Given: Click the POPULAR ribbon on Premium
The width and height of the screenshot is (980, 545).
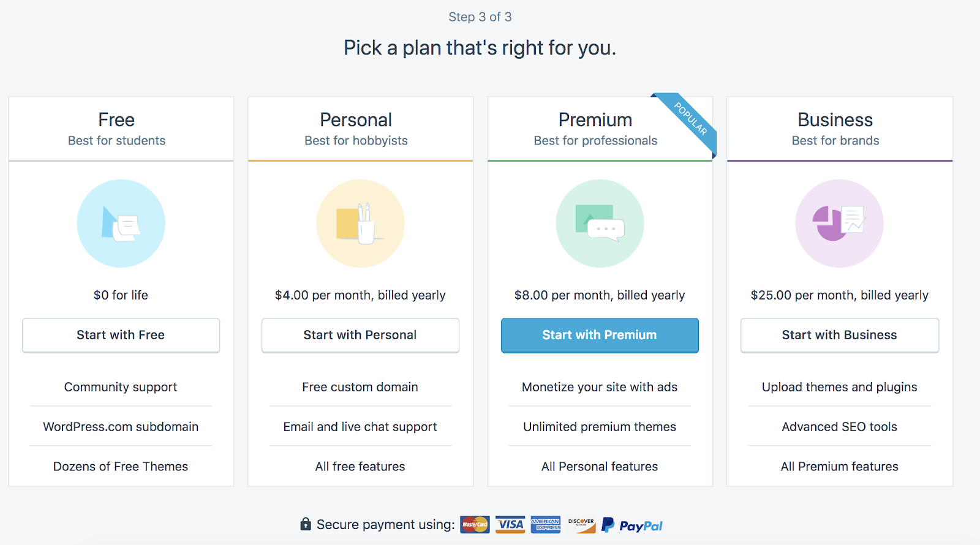Looking at the screenshot, I should pyautogui.click(x=690, y=119).
